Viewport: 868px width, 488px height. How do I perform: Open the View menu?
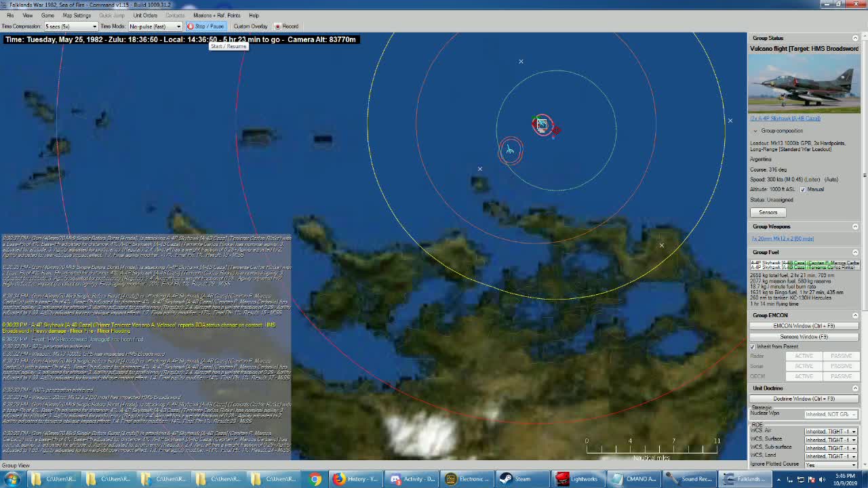tap(28, 15)
